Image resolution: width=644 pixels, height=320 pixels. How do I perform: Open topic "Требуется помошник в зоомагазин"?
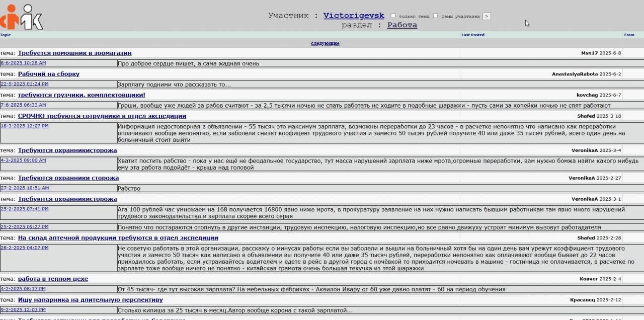coord(74,53)
